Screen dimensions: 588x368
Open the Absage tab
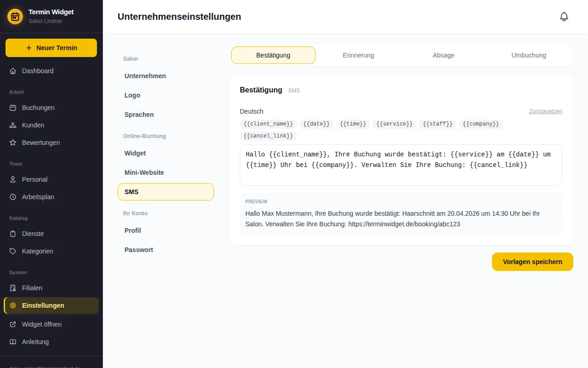click(x=444, y=55)
